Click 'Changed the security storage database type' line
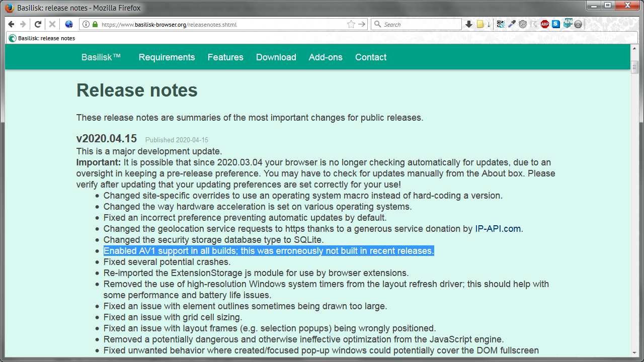Screen dimensions: 644x362 214,240
